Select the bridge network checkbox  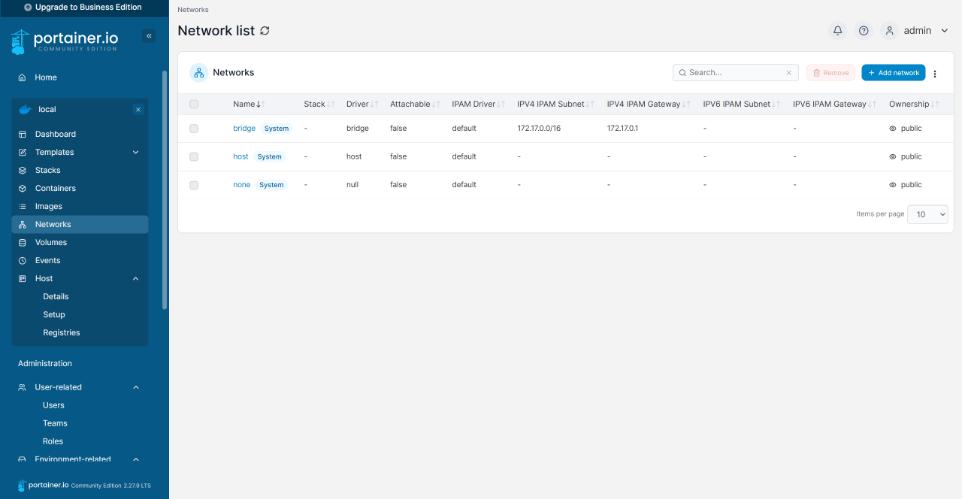point(194,129)
